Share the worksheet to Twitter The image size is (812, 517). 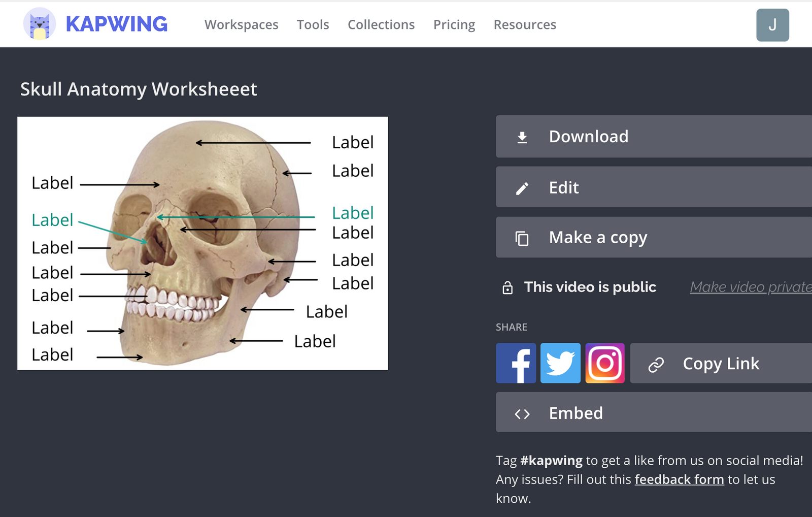coord(560,363)
